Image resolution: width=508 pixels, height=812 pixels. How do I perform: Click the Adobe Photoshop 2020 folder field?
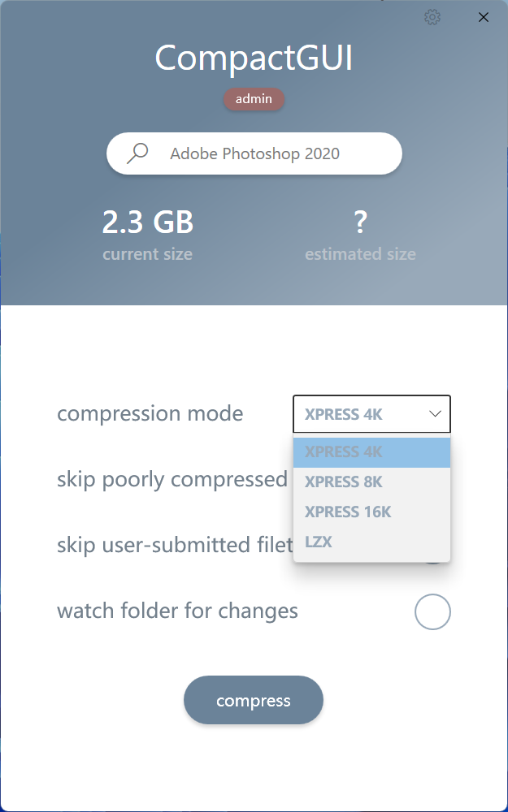pos(254,153)
